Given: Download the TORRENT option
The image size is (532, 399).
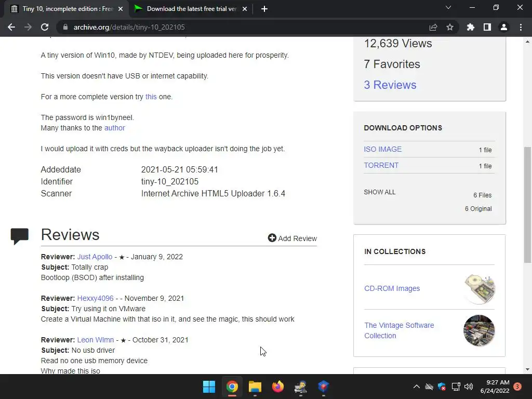Looking at the screenshot, I should point(381,165).
